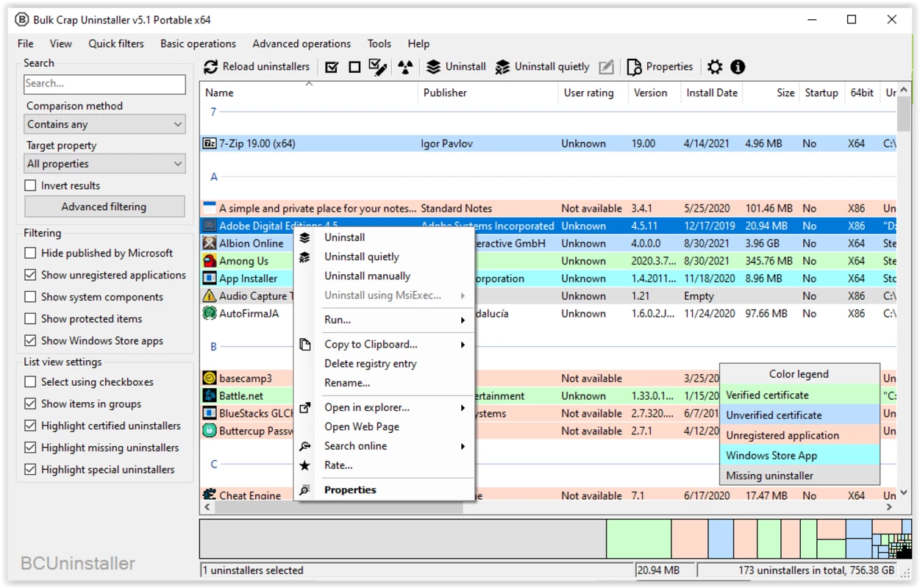Toggle Highlight certified uninstallers

[30, 426]
